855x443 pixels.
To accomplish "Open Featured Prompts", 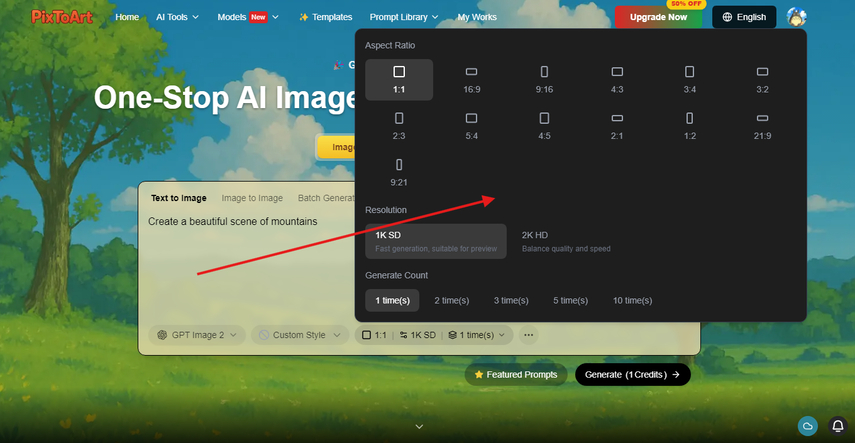I will (516, 375).
